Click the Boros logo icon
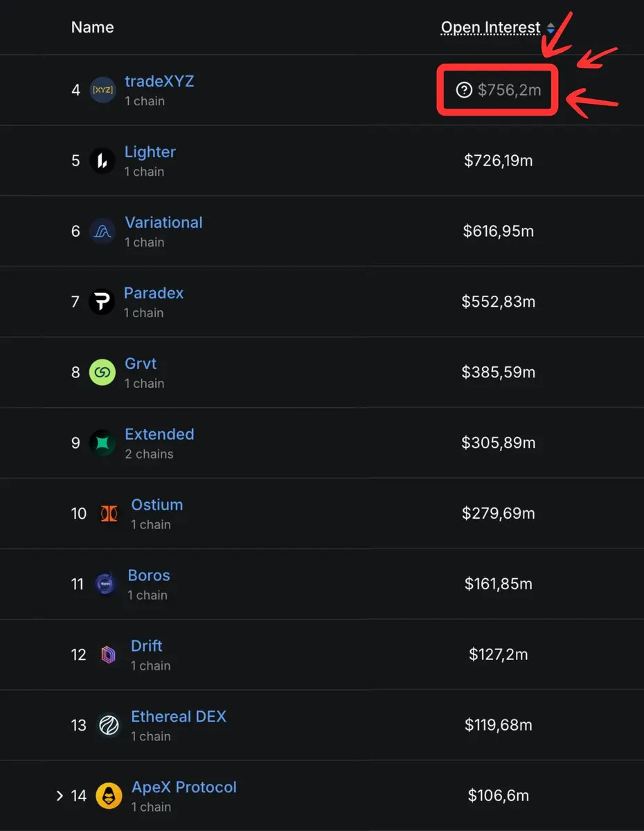 105,584
